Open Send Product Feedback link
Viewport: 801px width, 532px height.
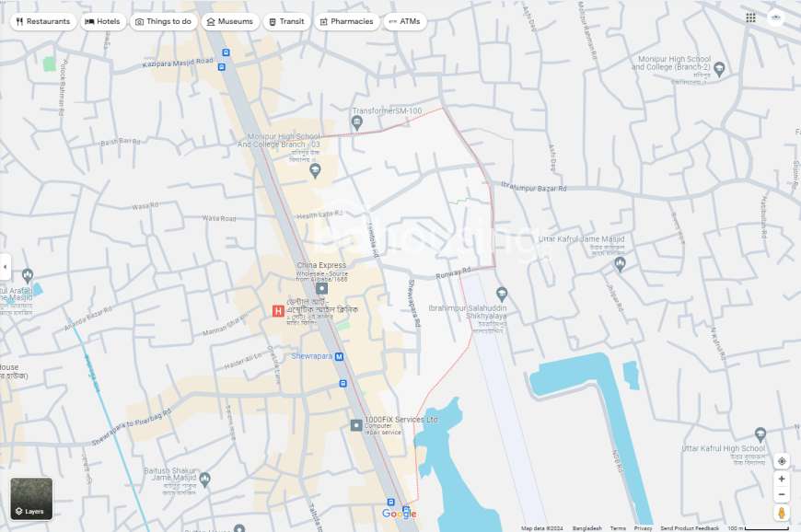click(x=689, y=528)
